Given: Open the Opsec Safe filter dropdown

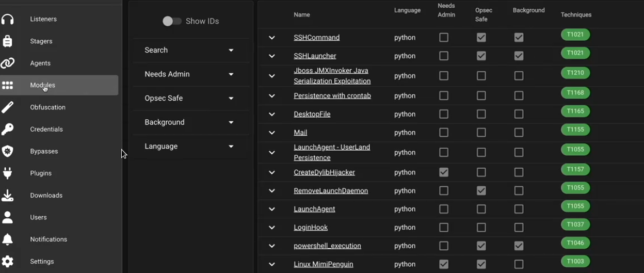Looking at the screenshot, I should [231, 98].
